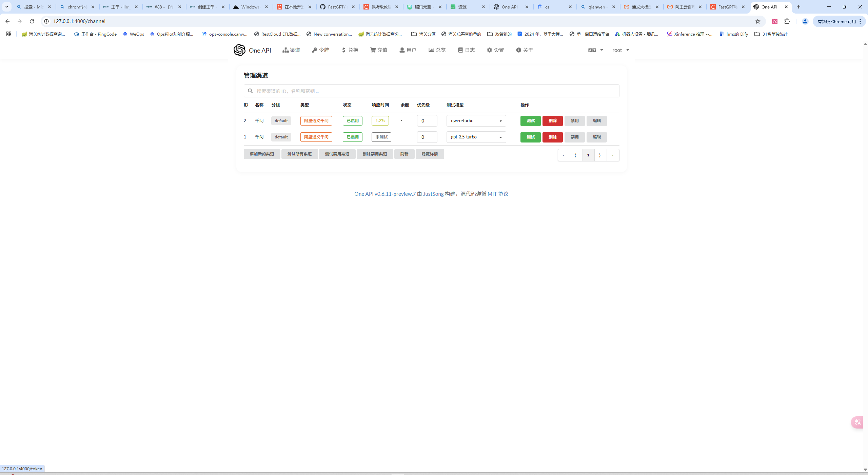Screen dimensions: 868x475
Task: Open the 充值 shopping cart nav item
Action: [379, 50]
